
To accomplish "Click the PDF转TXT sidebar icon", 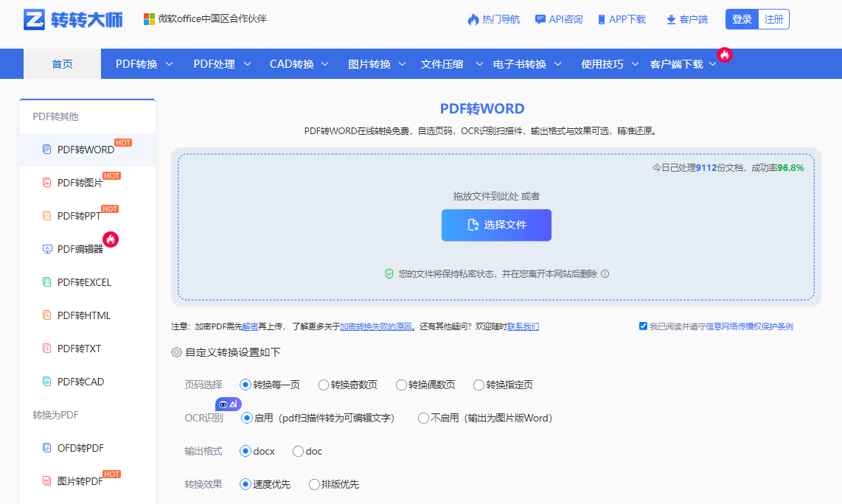I will click(46, 349).
